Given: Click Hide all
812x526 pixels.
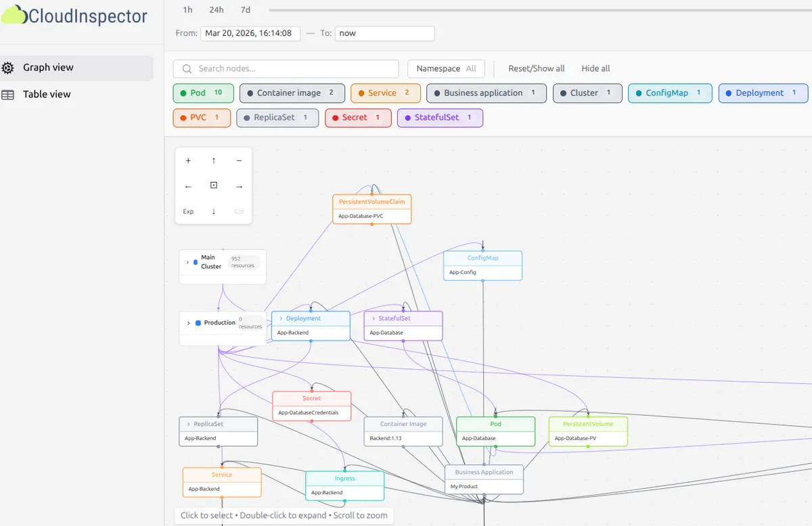Looking at the screenshot, I should point(595,68).
